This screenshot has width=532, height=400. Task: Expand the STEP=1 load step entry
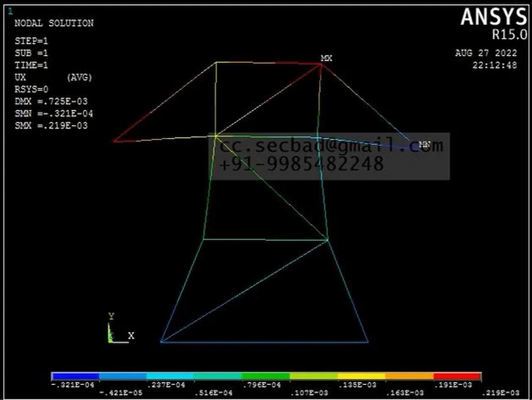(31, 41)
